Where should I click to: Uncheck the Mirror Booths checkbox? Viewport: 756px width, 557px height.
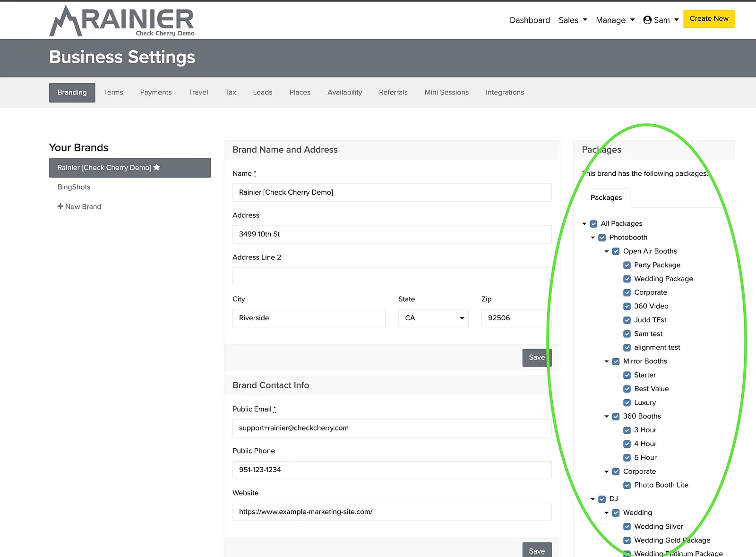[x=616, y=361]
